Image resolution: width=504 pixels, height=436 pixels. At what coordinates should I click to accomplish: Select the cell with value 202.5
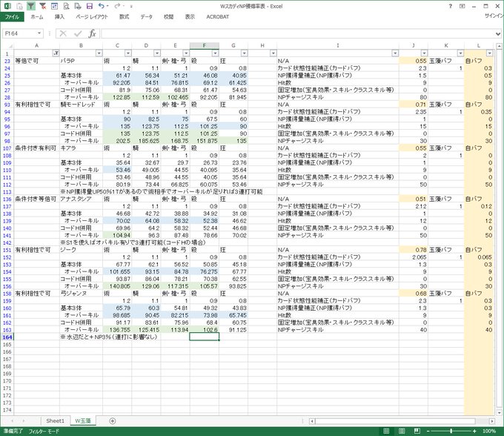point(117,141)
